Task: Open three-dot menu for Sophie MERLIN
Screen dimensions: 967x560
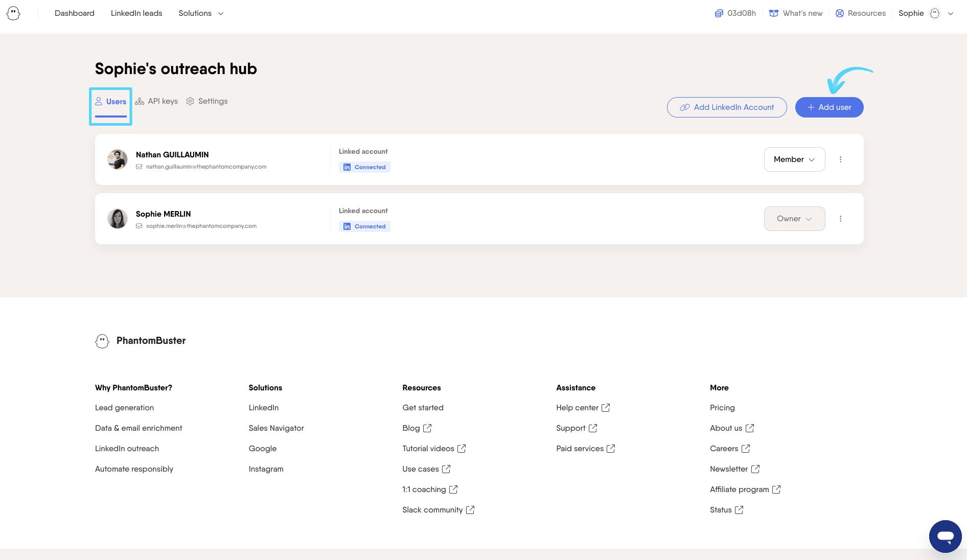Action: click(x=841, y=219)
